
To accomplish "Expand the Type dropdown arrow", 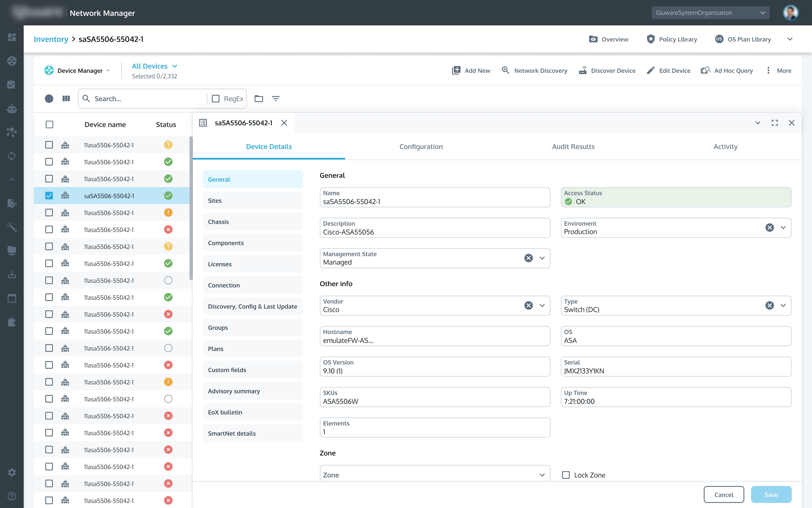I will tap(783, 305).
